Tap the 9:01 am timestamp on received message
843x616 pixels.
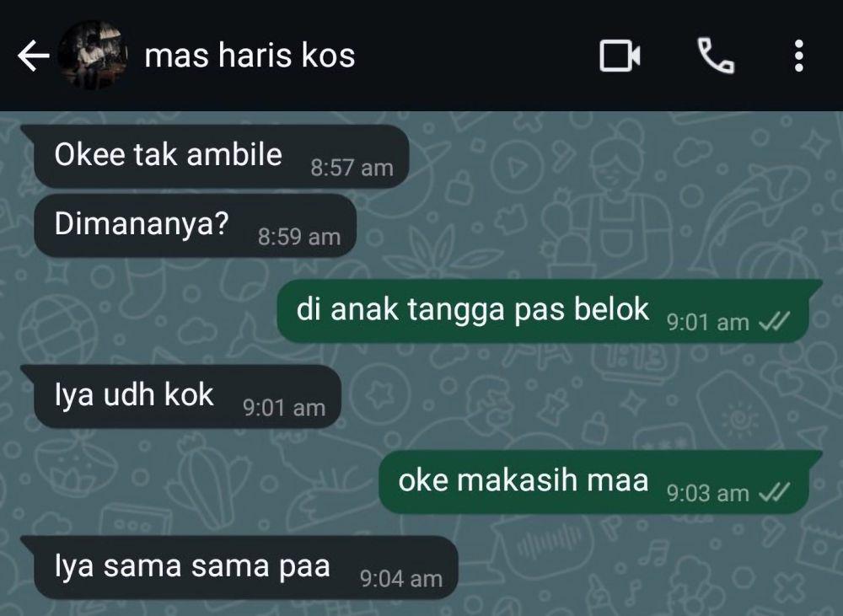284,408
